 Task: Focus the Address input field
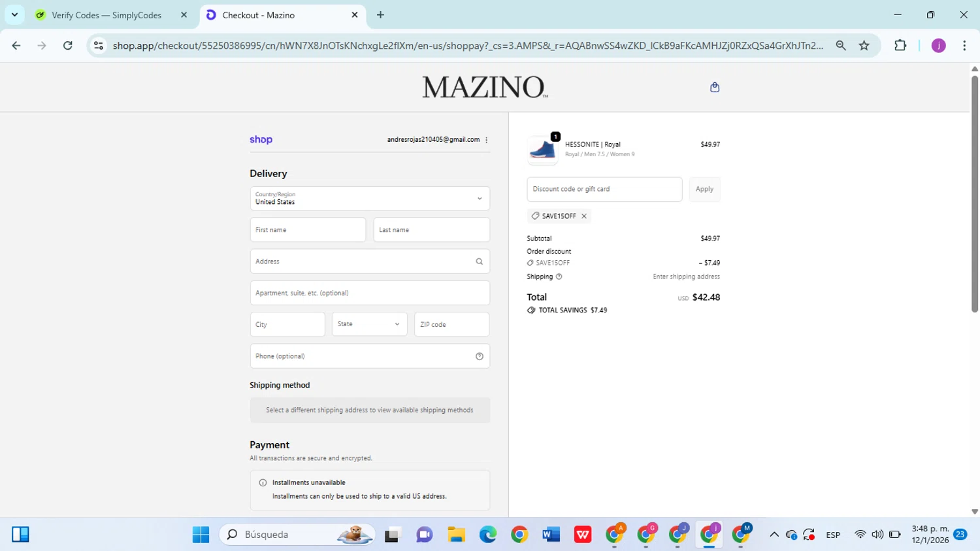point(370,261)
